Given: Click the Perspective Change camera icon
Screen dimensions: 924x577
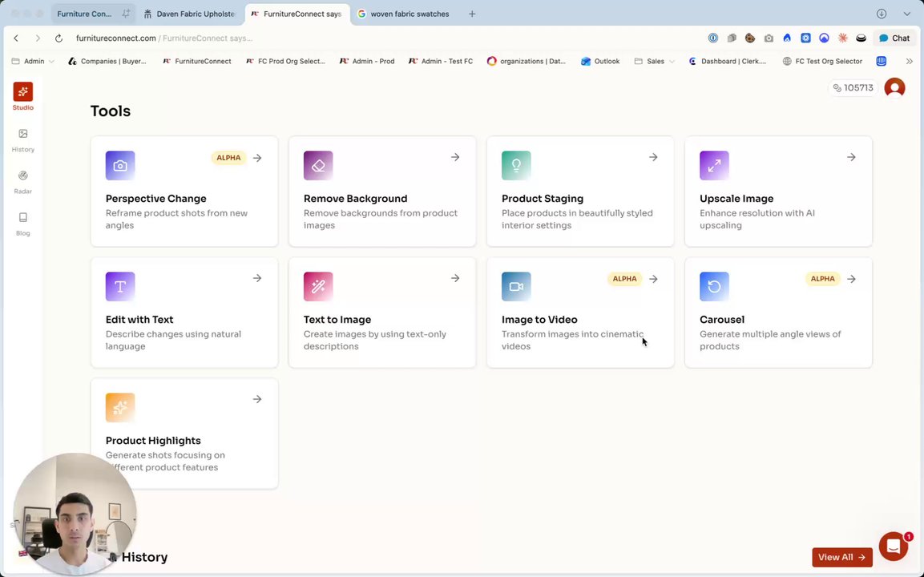Looking at the screenshot, I should (120, 166).
